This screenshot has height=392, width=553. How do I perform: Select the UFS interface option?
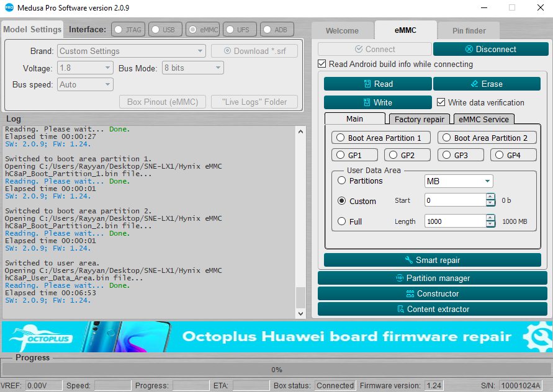[x=240, y=30]
